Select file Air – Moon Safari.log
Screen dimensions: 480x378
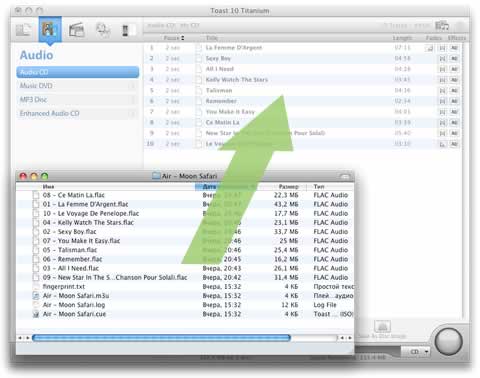click(x=185, y=305)
